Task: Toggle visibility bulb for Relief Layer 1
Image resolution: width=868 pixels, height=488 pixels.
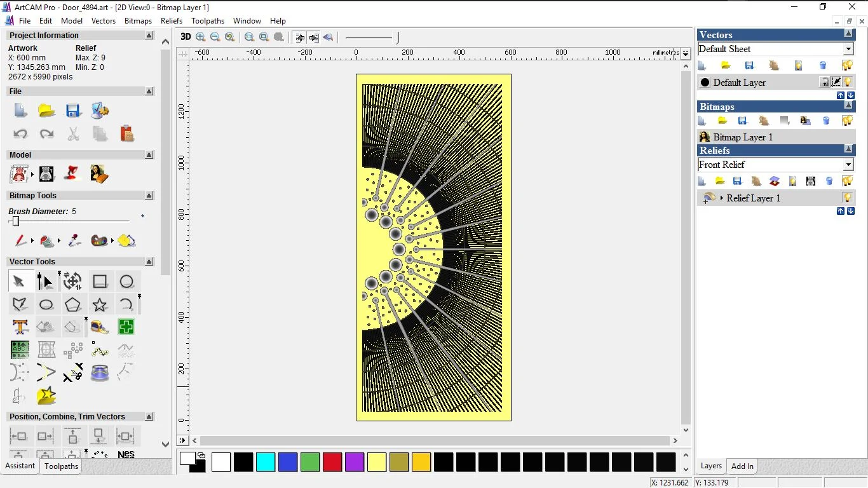Action: click(x=847, y=198)
